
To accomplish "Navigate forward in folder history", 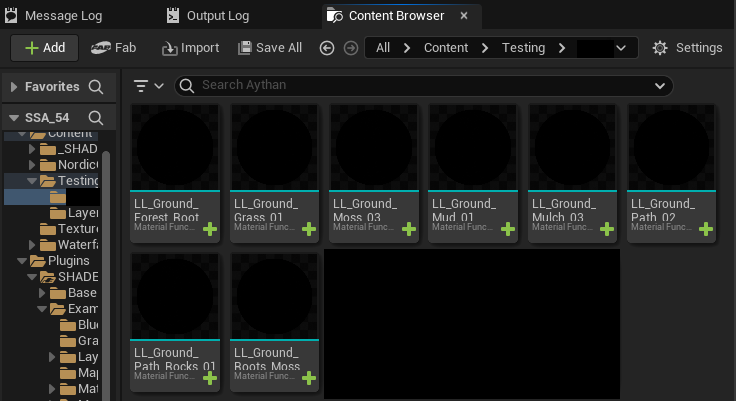I will [350, 48].
